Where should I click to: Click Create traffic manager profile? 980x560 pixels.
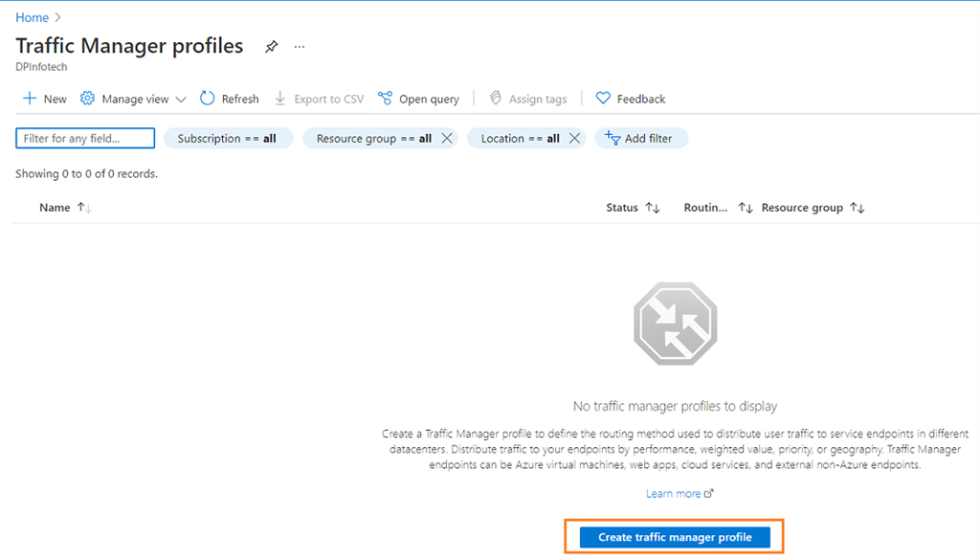[675, 537]
